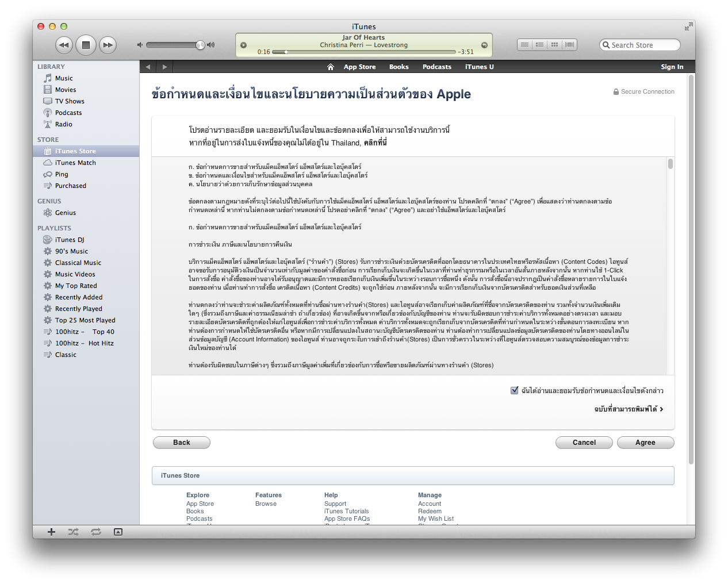Select the 100hitz - Top 40 playlist
Viewport: 728px width, 584px height.
coord(86,332)
